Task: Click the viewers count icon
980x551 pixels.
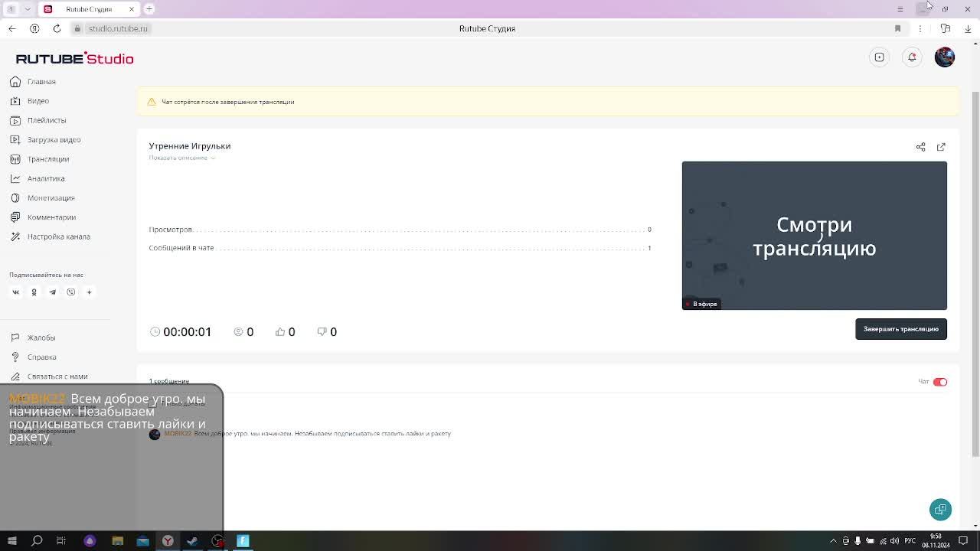Action: coord(238,331)
